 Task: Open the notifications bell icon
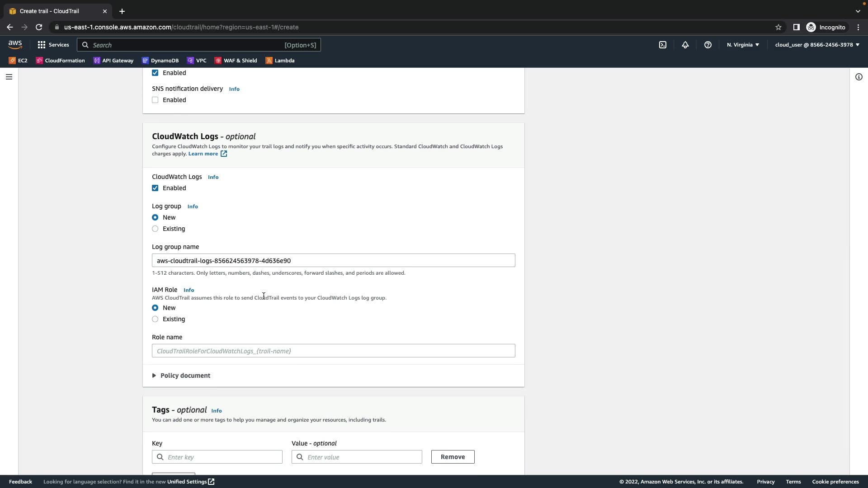[685, 45]
